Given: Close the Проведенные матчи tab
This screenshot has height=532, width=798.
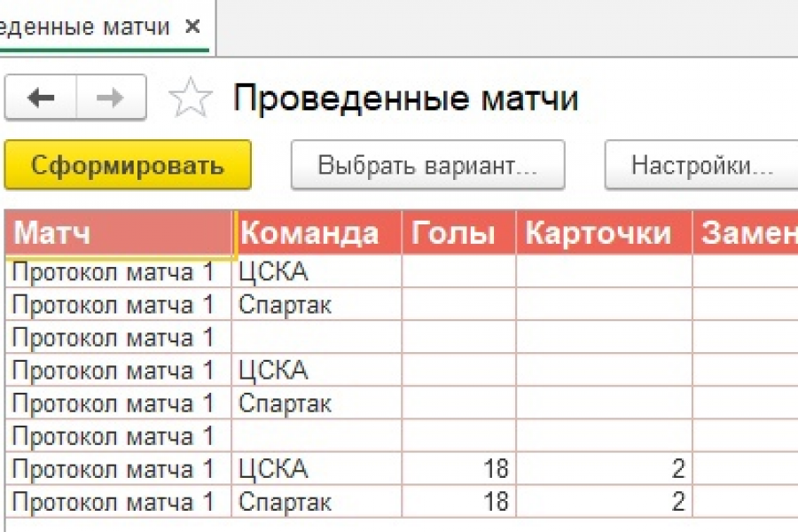Looking at the screenshot, I should coord(192,27).
